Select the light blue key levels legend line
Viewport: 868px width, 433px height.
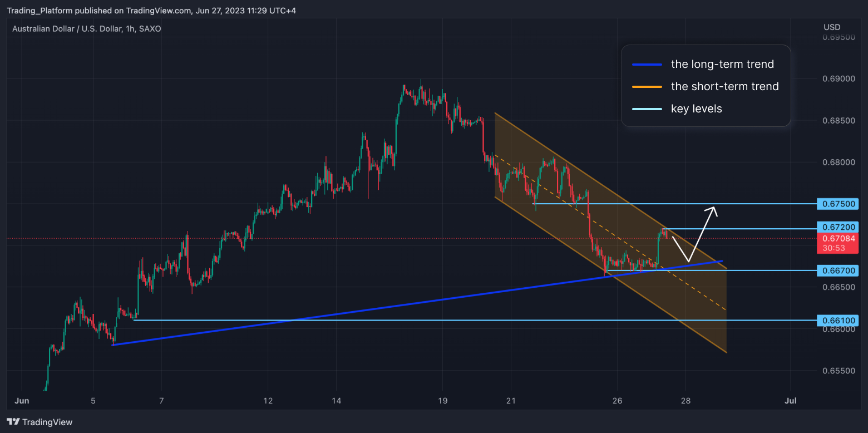pos(647,109)
